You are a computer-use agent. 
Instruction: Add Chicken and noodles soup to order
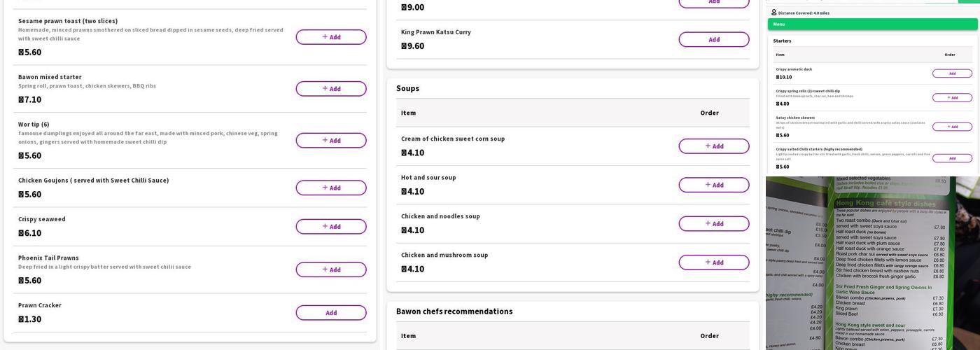tap(713, 224)
